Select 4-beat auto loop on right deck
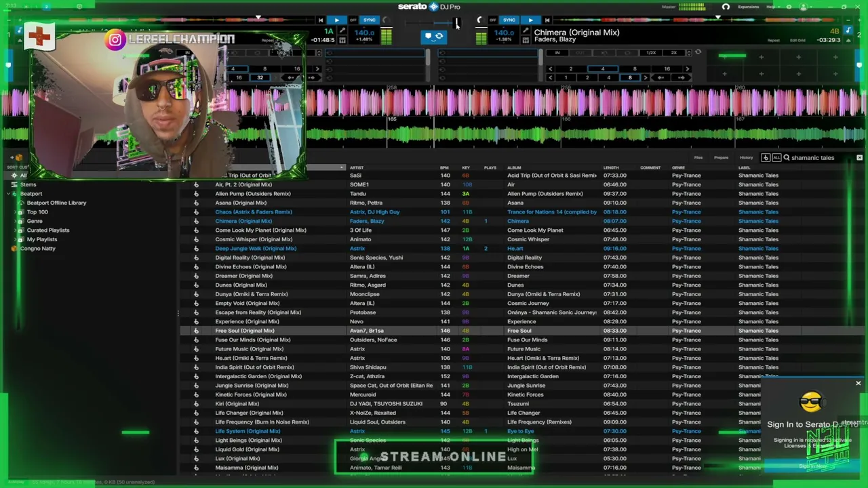 pyautogui.click(x=603, y=68)
